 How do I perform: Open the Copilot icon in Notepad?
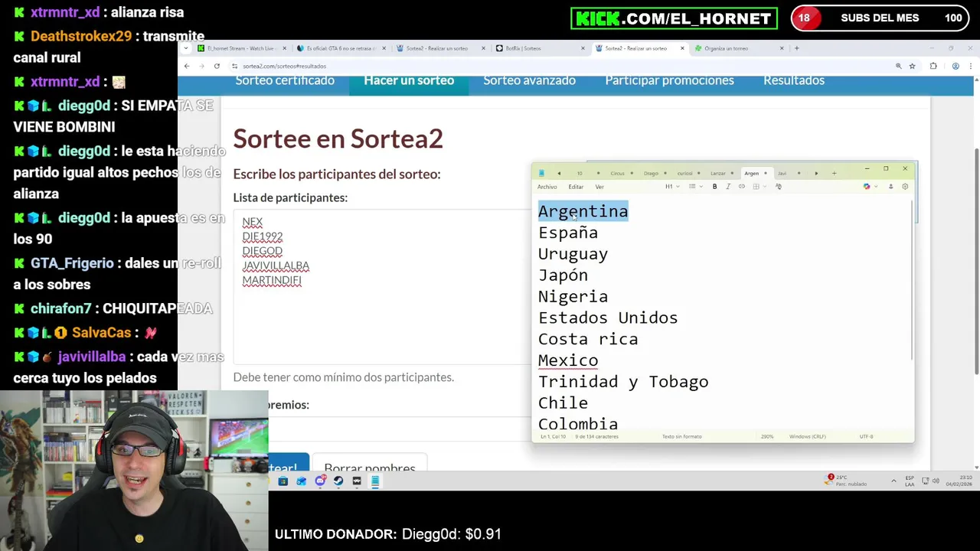pyautogui.click(x=866, y=187)
